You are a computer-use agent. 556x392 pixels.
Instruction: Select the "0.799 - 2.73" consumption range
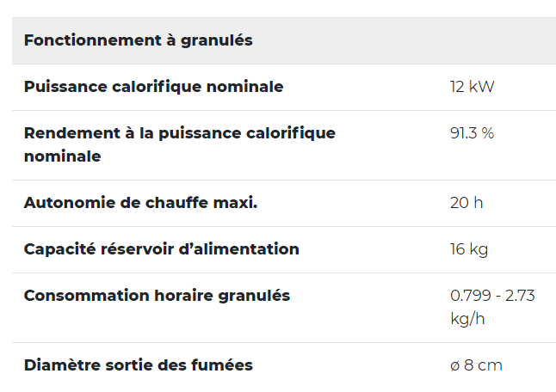492,296
